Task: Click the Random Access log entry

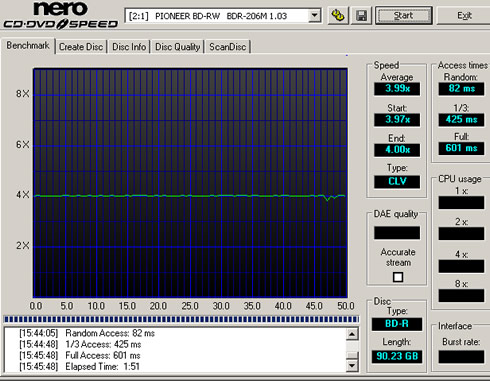Action: click(87, 333)
